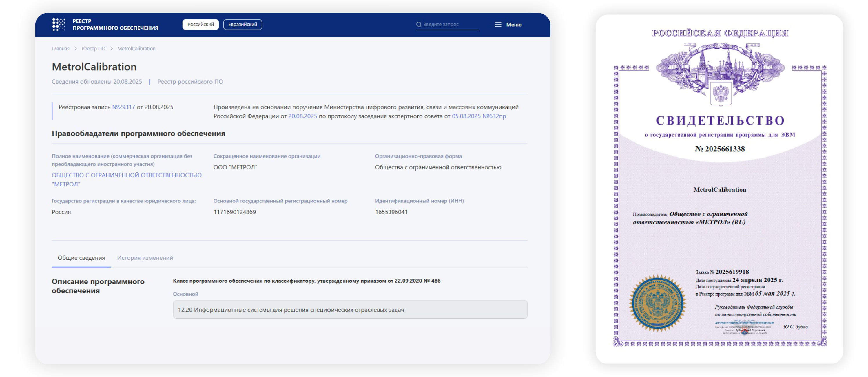Click certificate number № 2025661338
This screenshot has width=868, height=377.
[x=720, y=149]
